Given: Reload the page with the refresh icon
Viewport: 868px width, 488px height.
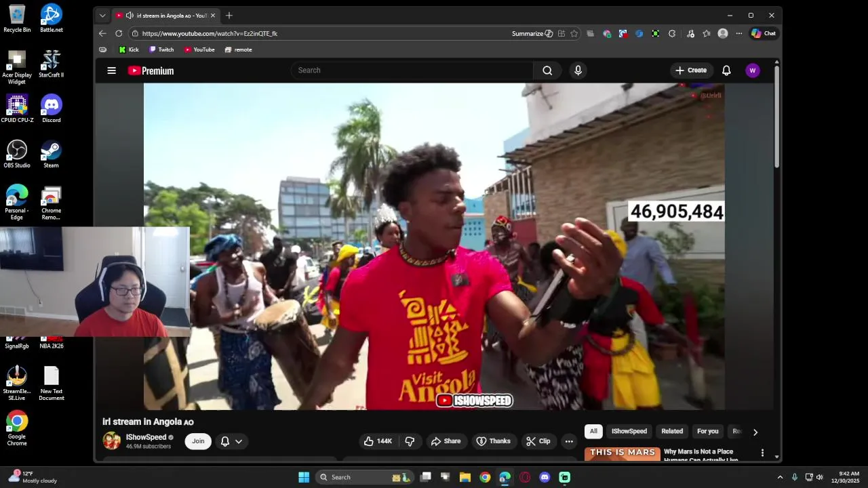Looking at the screenshot, I should coord(119,33).
